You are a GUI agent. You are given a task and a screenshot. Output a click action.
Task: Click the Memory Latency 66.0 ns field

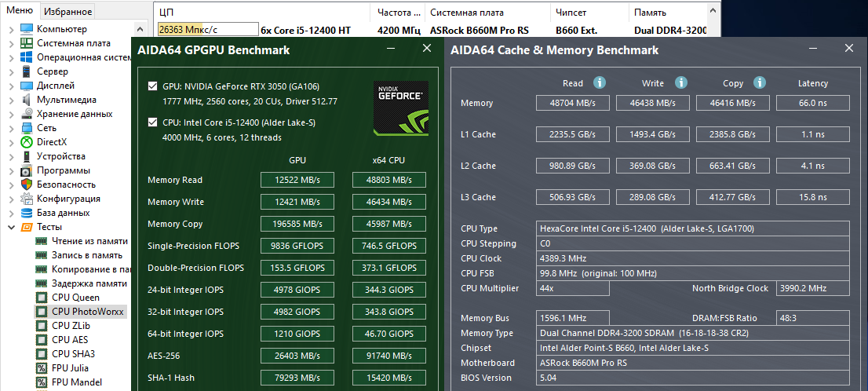(812, 103)
